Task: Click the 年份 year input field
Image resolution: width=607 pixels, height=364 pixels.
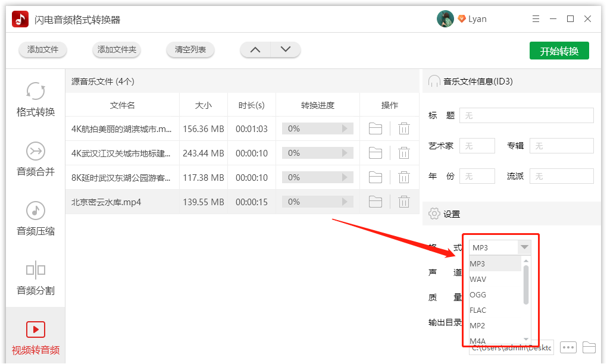Action: (477, 176)
